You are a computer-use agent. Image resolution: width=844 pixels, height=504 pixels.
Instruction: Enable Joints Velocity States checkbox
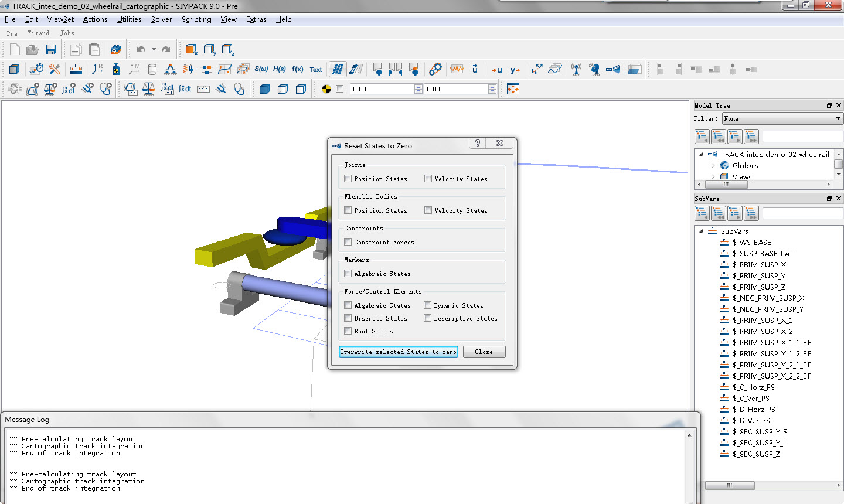click(428, 179)
